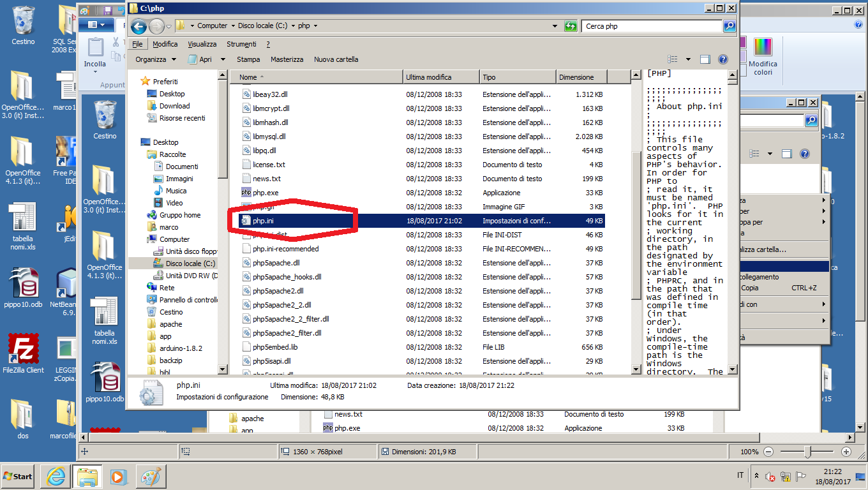Show hidden icons in the system tray
The height and width of the screenshot is (490, 868).
(x=757, y=476)
